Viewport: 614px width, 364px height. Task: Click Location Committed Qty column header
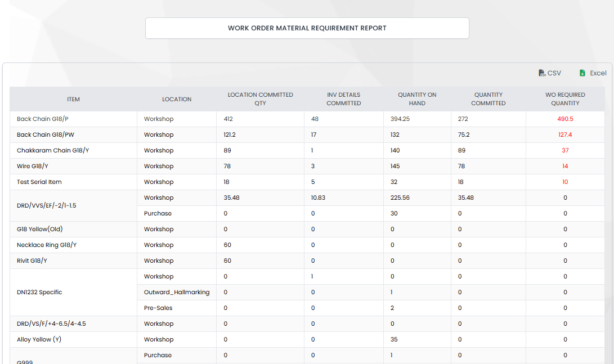click(x=260, y=99)
